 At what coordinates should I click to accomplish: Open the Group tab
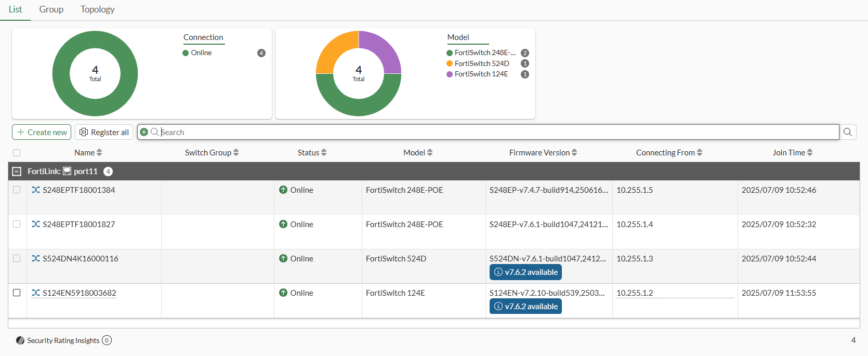[51, 9]
